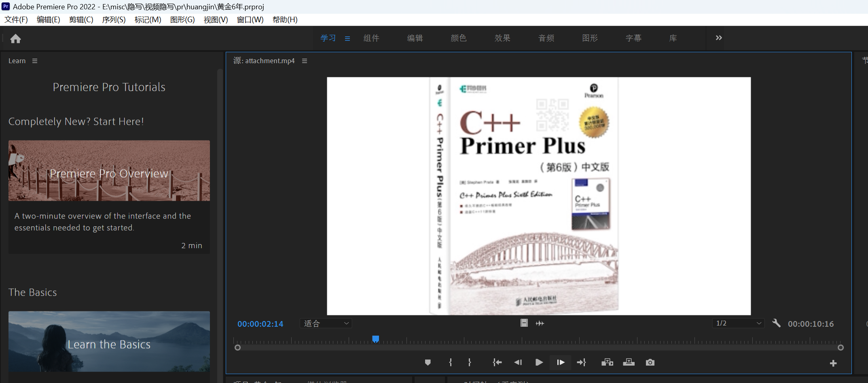Screen dimensions: 868x383
Task: Step forward one frame
Action: [x=560, y=362]
